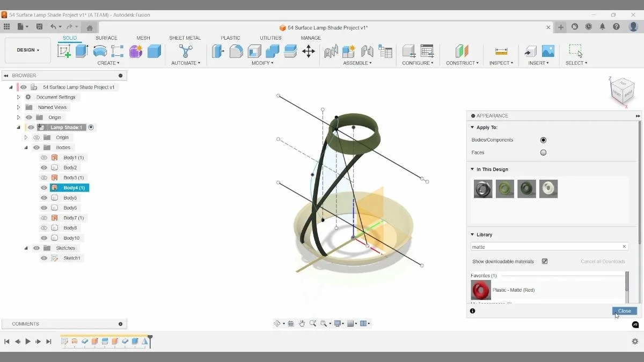Hide Body4 using its visibility eye
The width and height of the screenshot is (644, 362).
pos(44,187)
